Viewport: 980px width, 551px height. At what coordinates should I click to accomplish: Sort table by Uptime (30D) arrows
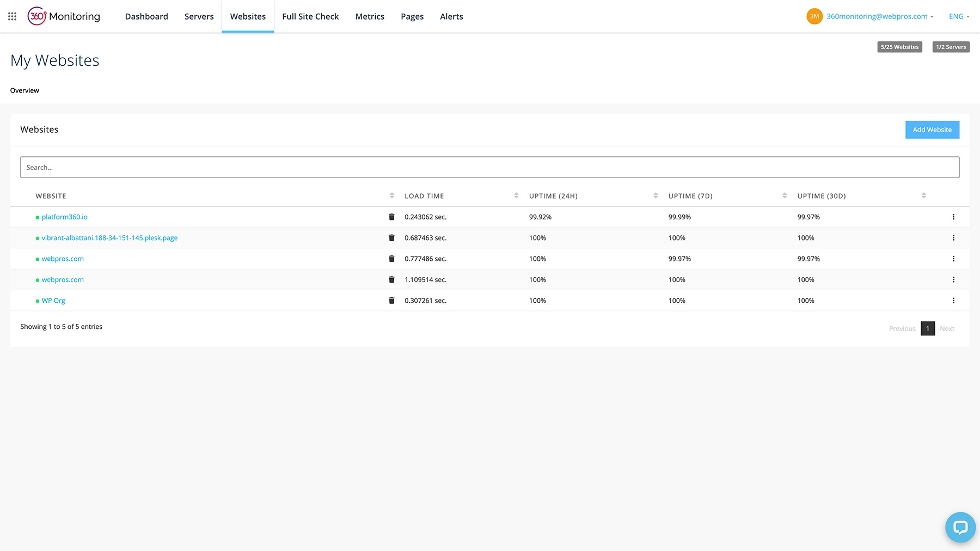point(923,195)
